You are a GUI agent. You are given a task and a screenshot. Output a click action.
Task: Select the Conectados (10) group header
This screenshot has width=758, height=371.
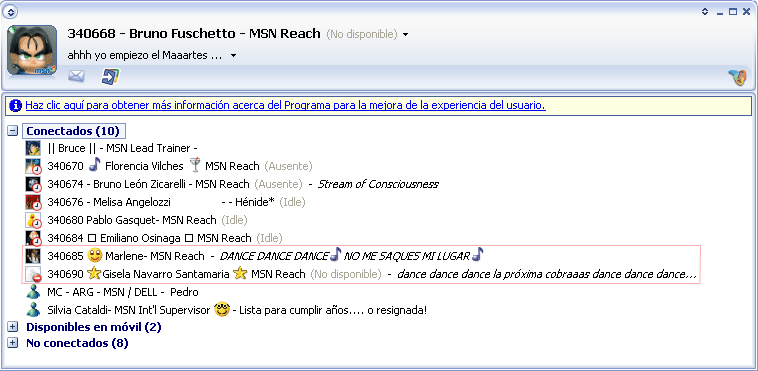[x=74, y=131]
